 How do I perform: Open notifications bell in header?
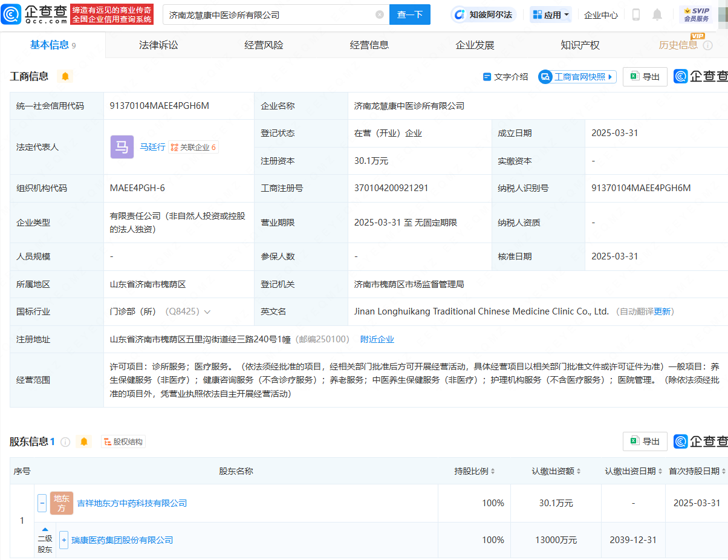tap(657, 15)
